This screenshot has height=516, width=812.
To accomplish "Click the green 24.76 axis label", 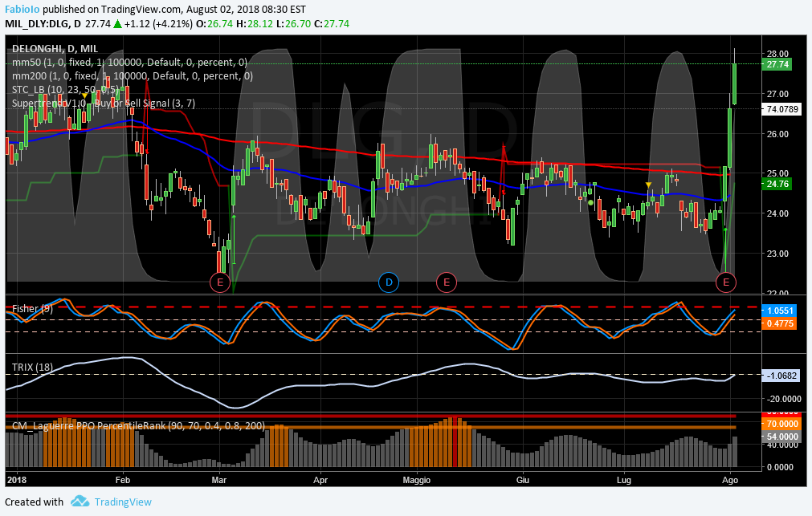I will point(777,184).
